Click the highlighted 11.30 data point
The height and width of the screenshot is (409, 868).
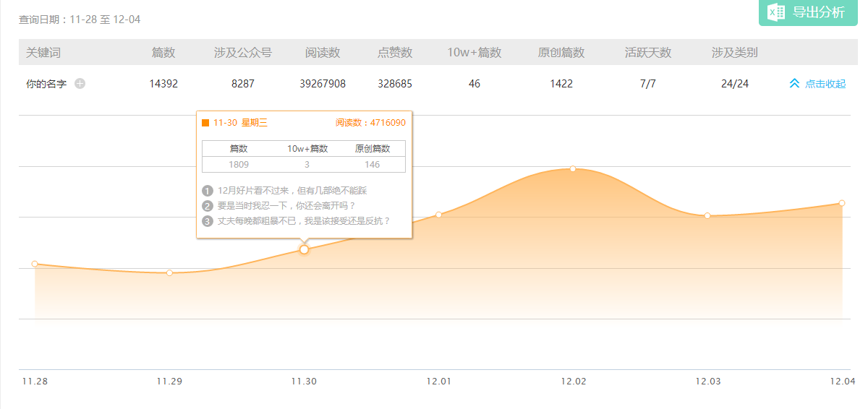click(304, 249)
